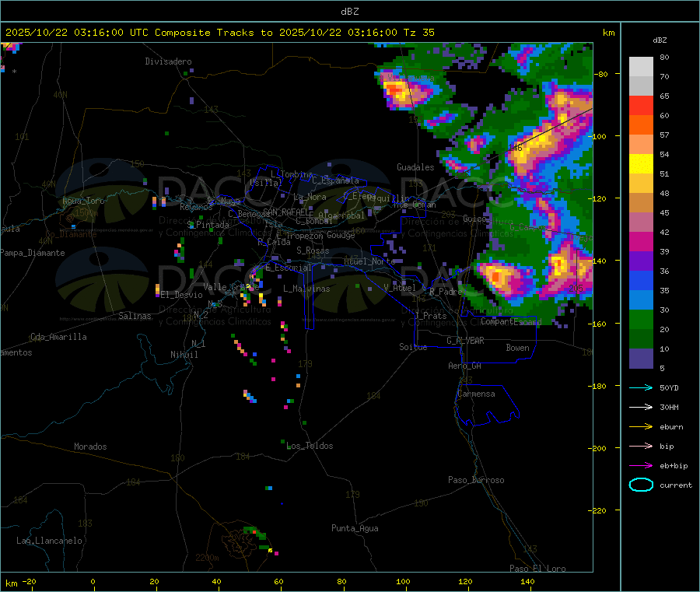Select the 30 dBZ green swatch
This screenshot has height=592, width=700.
tap(641, 319)
